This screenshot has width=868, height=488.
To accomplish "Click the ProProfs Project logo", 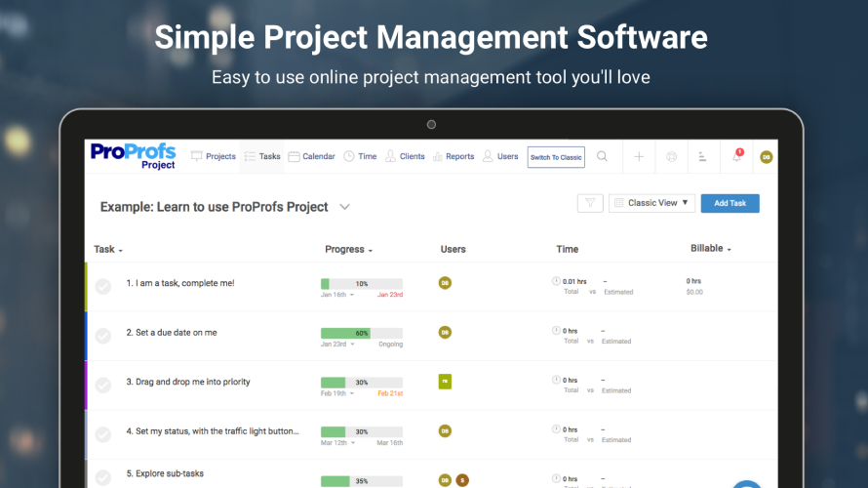I will tap(134, 155).
